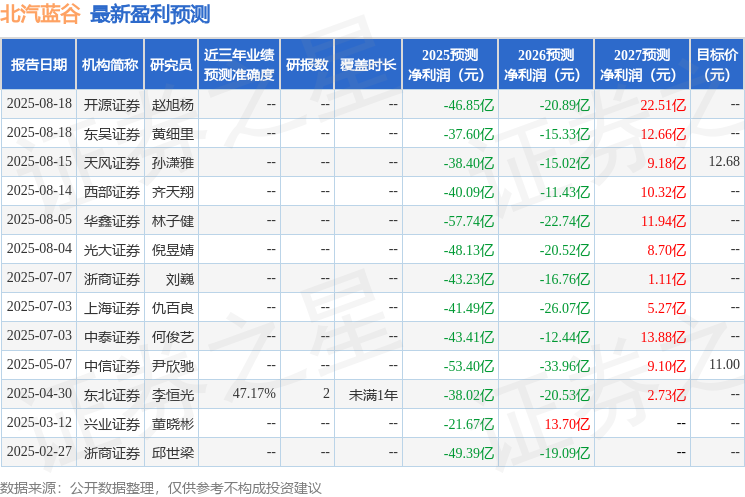745x497 pixels.
Task: Click analyst name 齐天翔
Action: 172,192
